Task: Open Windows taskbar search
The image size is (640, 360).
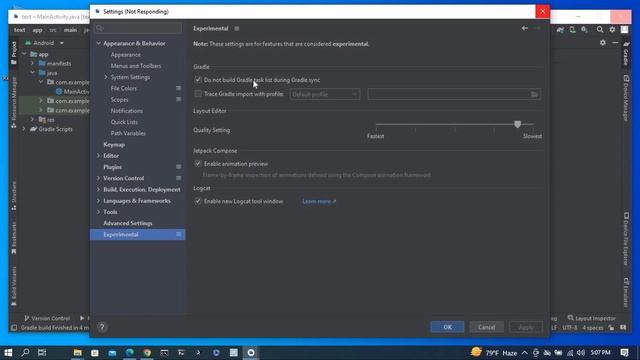Action: tap(25, 353)
